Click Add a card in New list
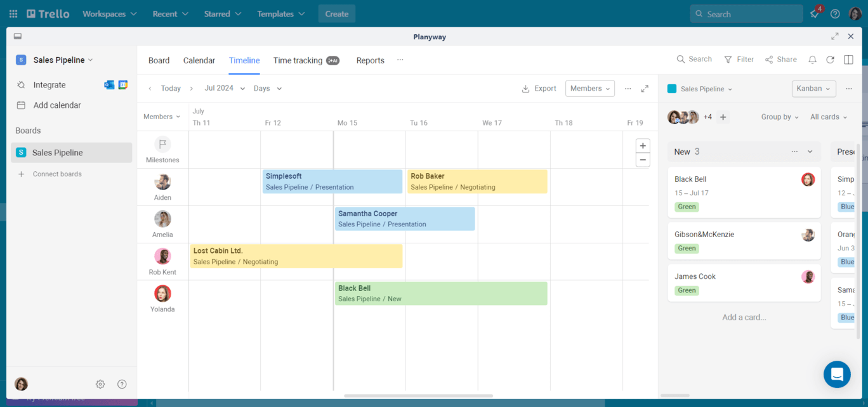The height and width of the screenshot is (407, 868). [x=744, y=317]
